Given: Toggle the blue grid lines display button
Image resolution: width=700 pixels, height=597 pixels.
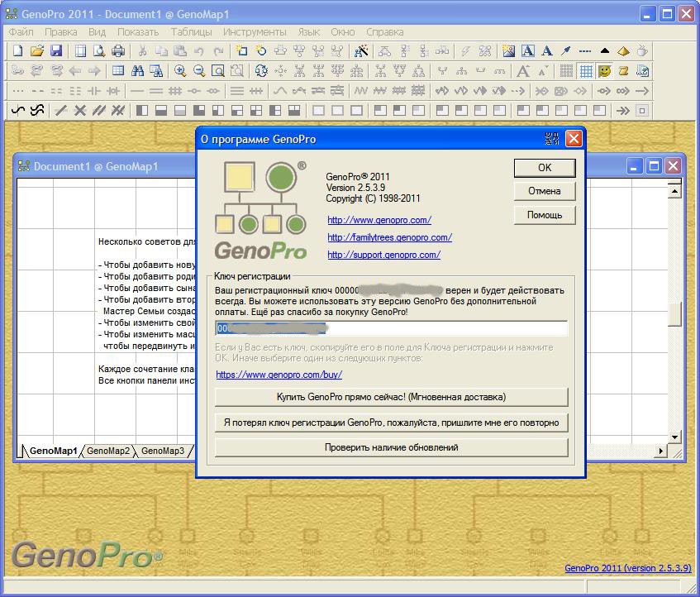Looking at the screenshot, I should 586,70.
